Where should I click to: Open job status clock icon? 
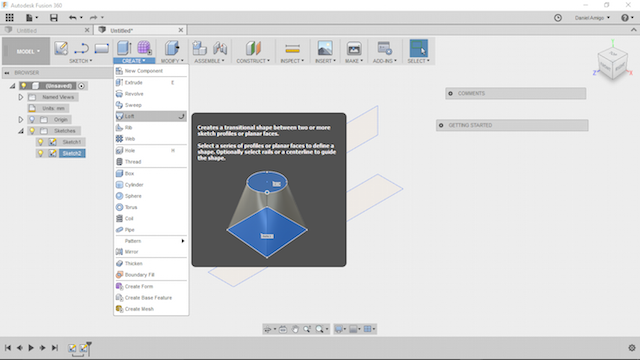(x=558, y=18)
